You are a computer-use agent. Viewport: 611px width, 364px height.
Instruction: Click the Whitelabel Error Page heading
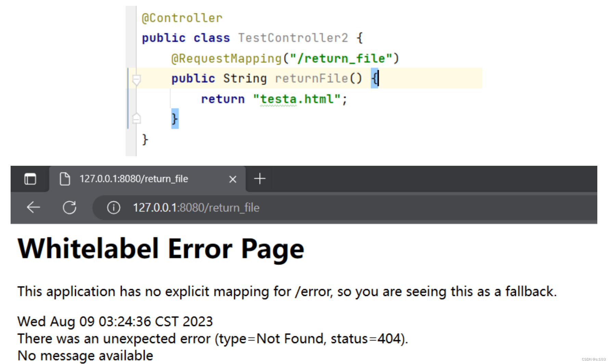click(x=161, y=249)
